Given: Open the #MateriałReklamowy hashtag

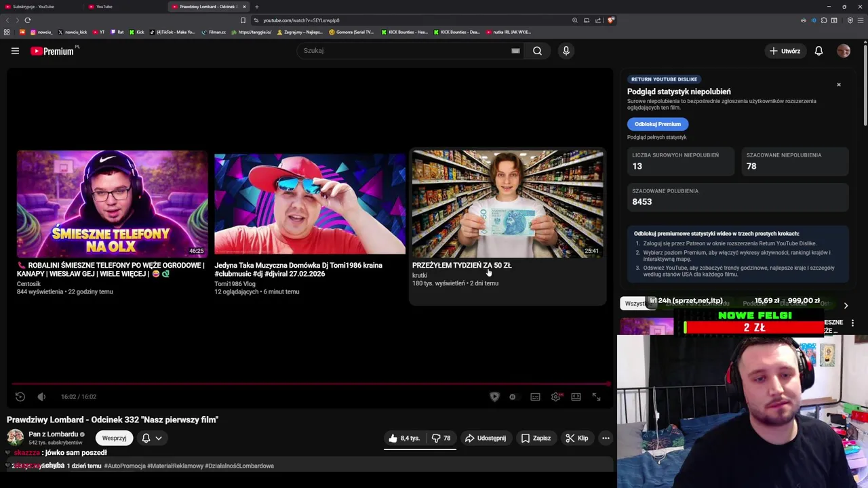Looking at the screenshot, I should pyautogui.click(x=175, y=466).
